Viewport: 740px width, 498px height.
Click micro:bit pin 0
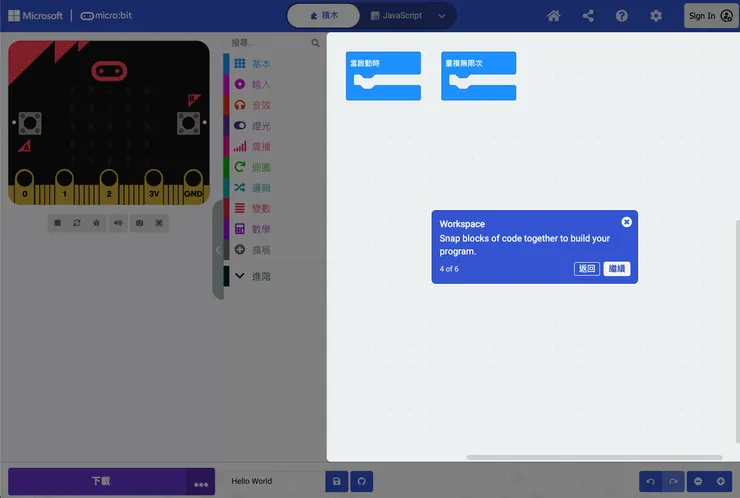pos(25,186)
